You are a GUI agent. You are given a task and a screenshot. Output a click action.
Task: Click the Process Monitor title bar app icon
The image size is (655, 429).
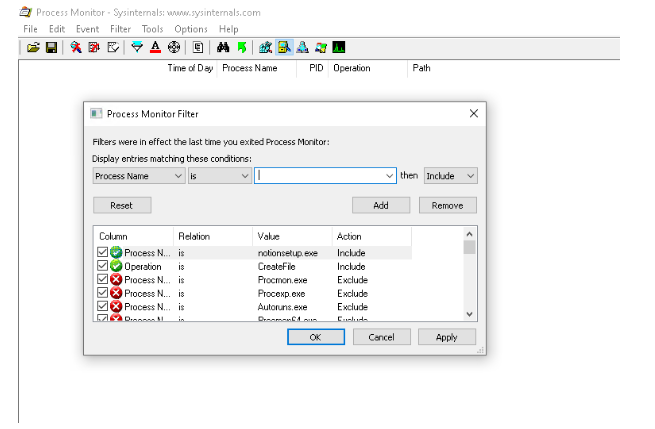(26, 12)
